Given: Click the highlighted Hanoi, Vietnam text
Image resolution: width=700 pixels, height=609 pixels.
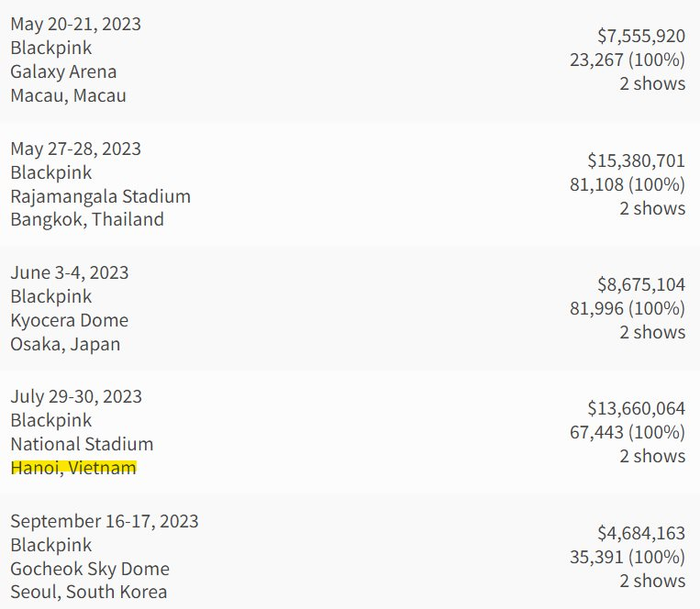Looking at the screenshot, I should [x=74, y=468].
